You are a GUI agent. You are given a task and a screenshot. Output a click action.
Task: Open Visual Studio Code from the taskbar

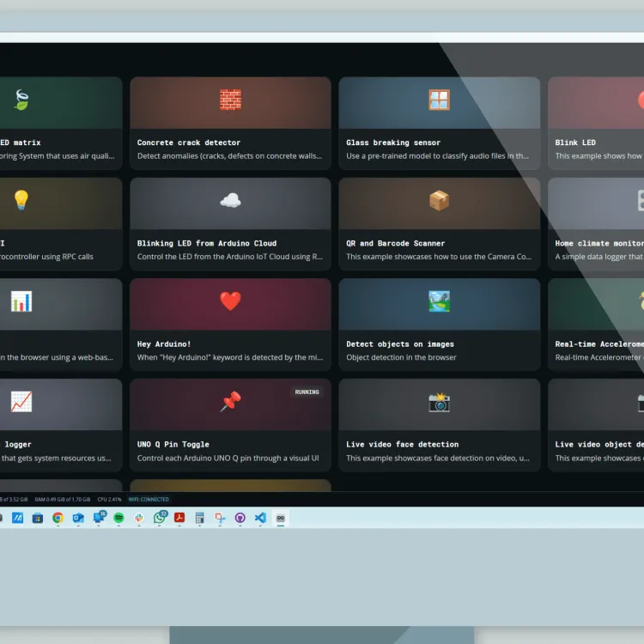click(260, 518)
